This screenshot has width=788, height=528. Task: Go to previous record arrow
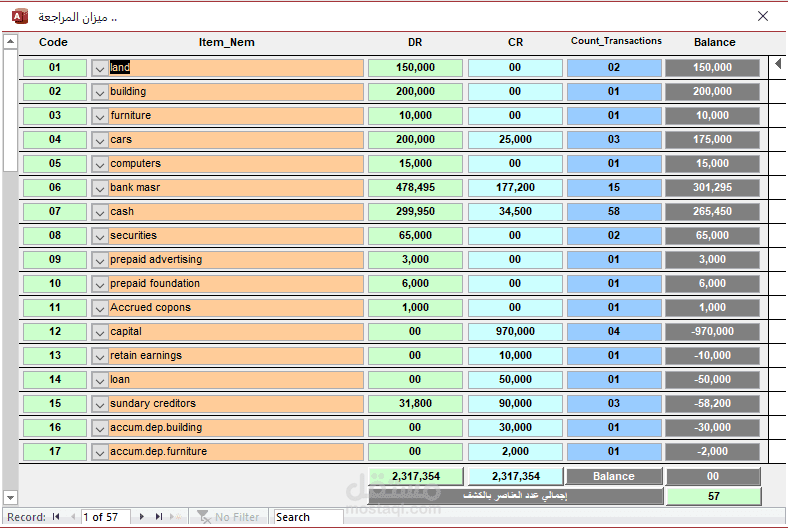(73, 516)
